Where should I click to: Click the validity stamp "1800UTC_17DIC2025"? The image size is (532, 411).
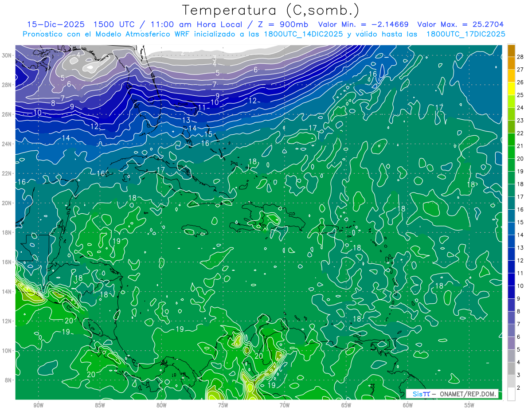[465, 34]
